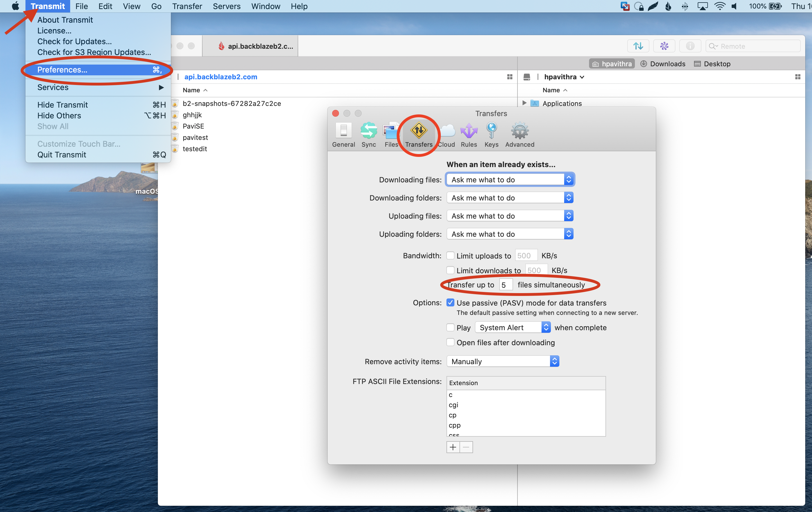812x512 pixels.
Task: Open the Apple menu
Action: coord(15,6)
